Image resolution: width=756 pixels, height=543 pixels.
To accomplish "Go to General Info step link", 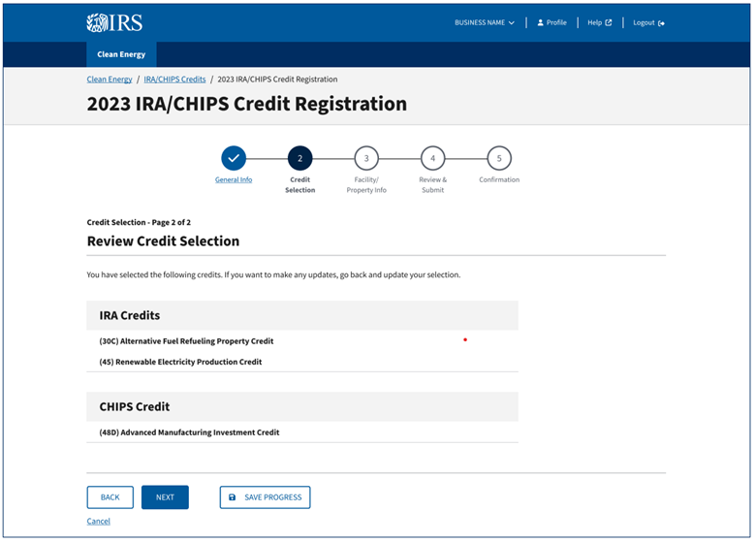I will (x=234, y=179).
